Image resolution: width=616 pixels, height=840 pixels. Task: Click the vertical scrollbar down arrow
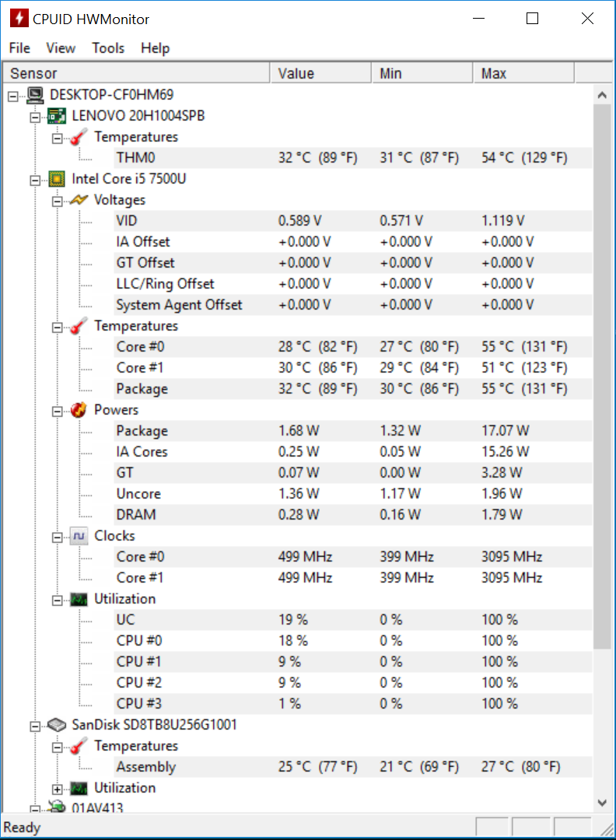pos(602,803)
